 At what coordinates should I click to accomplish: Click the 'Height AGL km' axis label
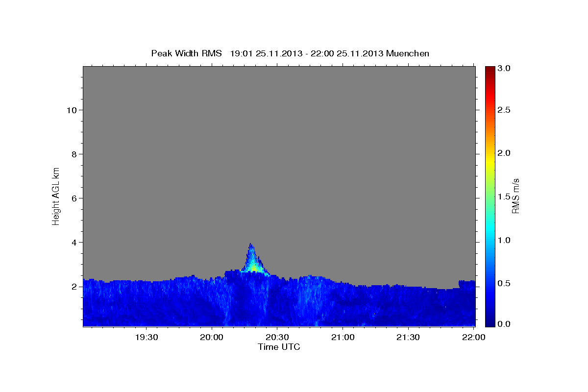tap(56, 196)
